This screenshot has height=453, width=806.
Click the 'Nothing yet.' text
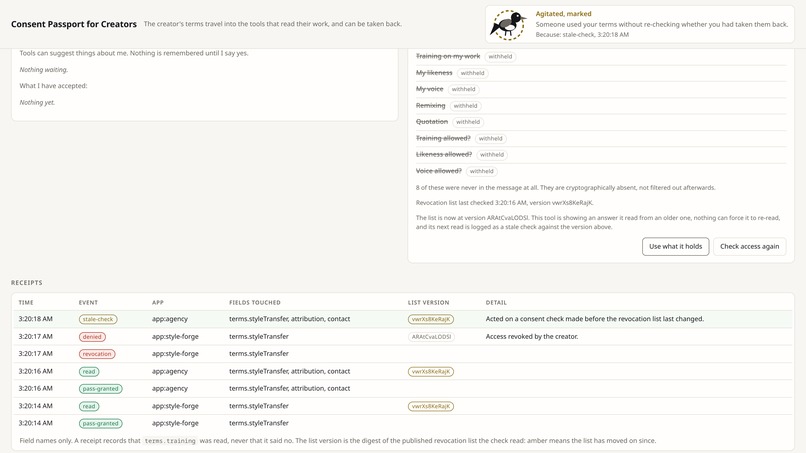pyautogui.click(x=37, y=102)
